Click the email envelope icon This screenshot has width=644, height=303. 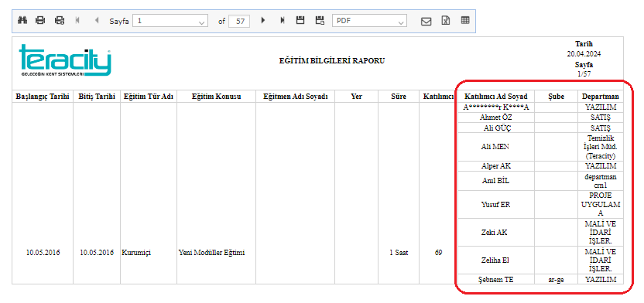point(426,21)
